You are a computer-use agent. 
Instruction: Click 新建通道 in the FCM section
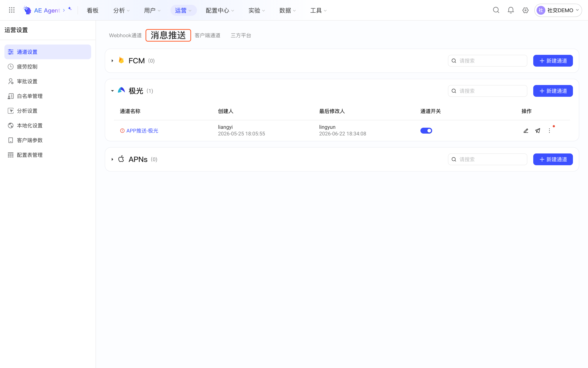553,61
